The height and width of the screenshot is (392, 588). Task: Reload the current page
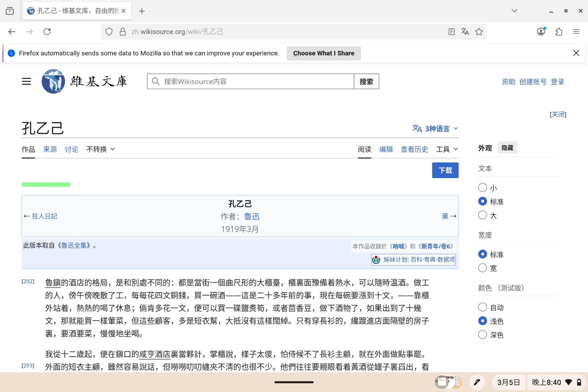[x=47, y=32]
